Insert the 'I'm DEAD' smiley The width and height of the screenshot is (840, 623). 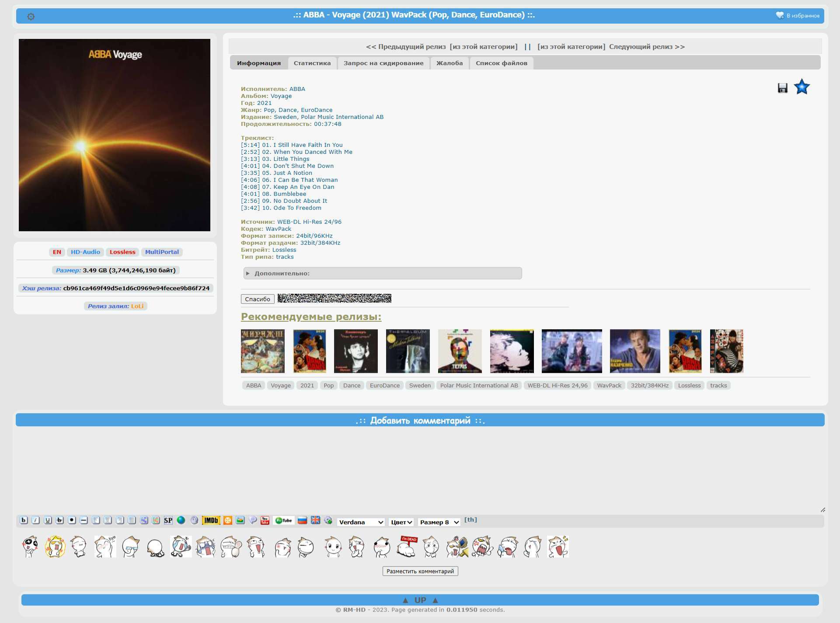[x=407, y=546]
